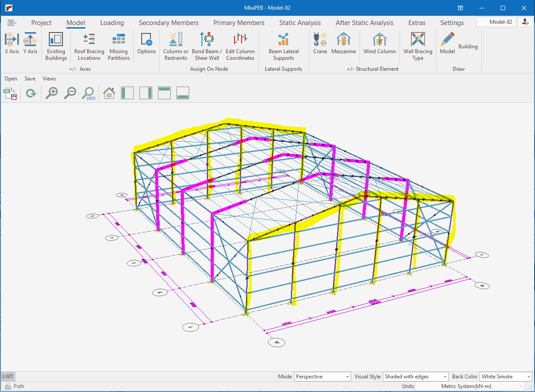
Task: Switch to the left side view
Action: coord(127,93)
